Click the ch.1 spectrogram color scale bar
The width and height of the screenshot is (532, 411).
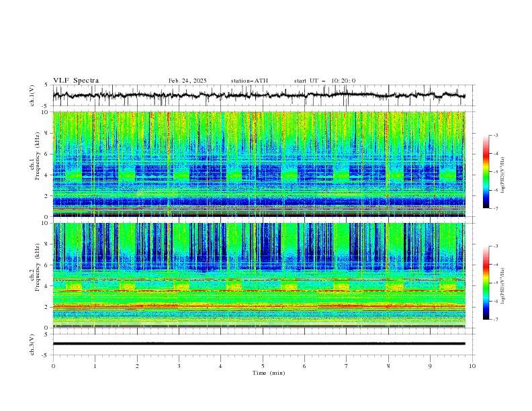pyautogui.click(x=486, y=172)
